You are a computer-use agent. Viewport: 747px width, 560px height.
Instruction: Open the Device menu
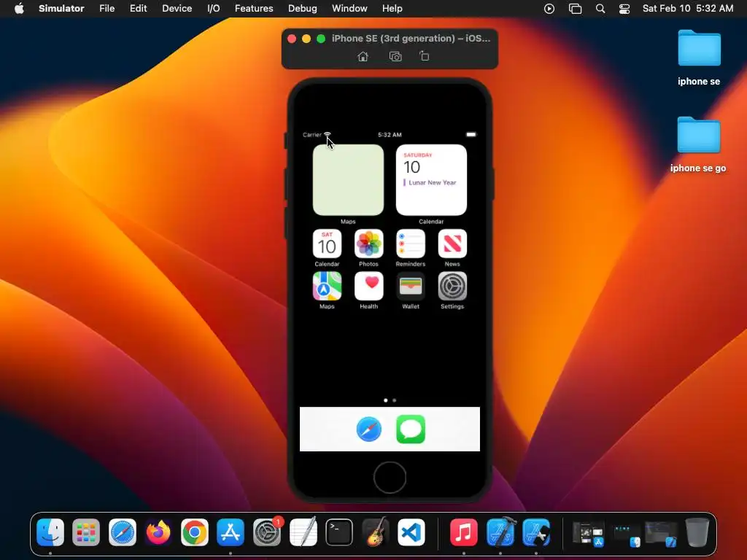click(x=177, y=9)
